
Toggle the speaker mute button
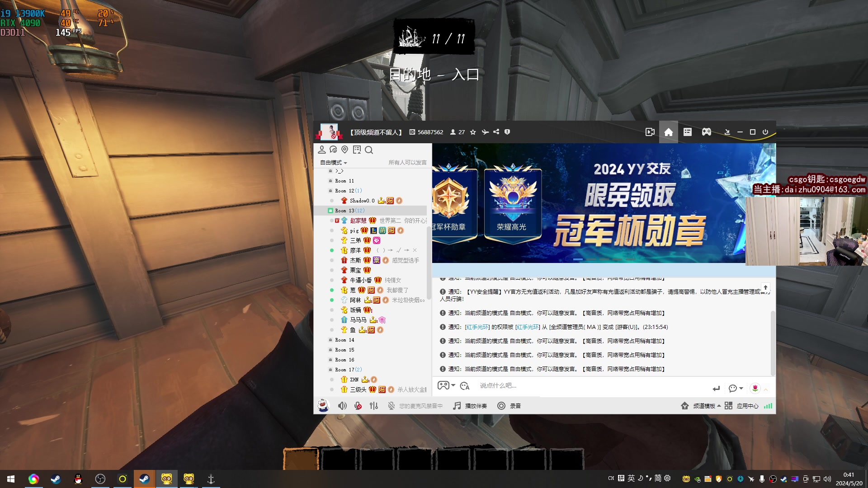point(342,406)
